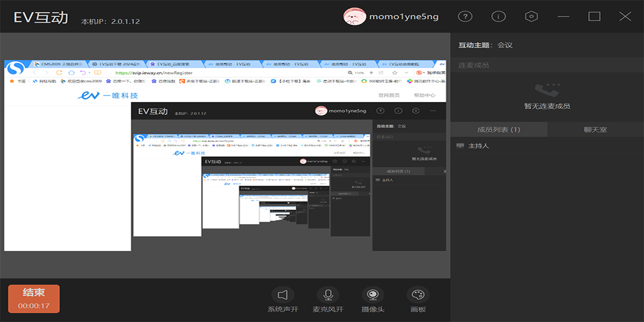The height and width of the screenshot is (322, 644).
Task: Open the 网址导航 bookmark in the largest shared browser
Action: (x=44, y=81)
